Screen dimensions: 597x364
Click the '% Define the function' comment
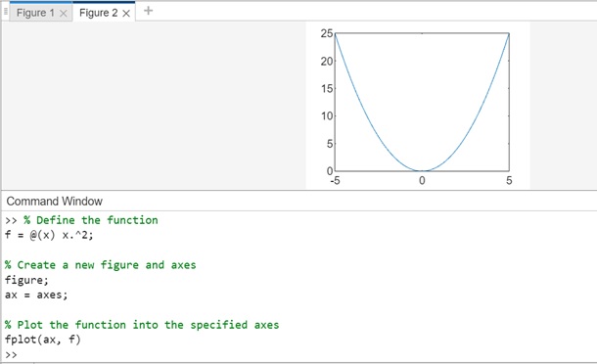point(91,220)
